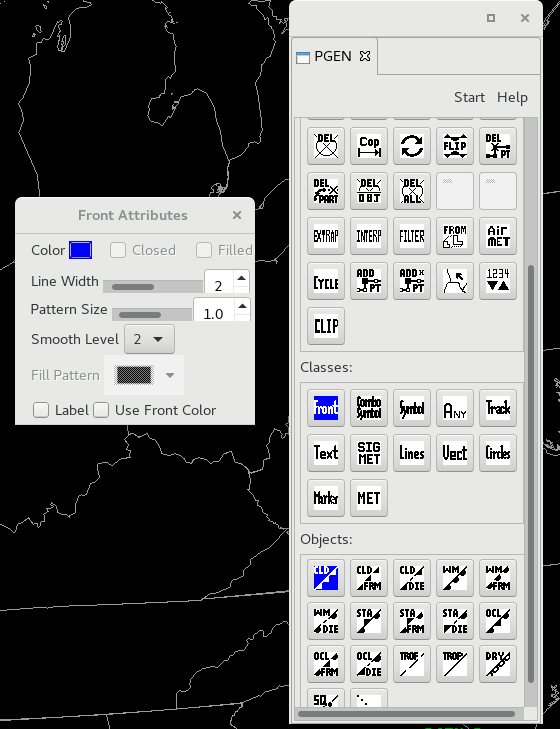Pick the SIGMET class icon

(368, 453)
